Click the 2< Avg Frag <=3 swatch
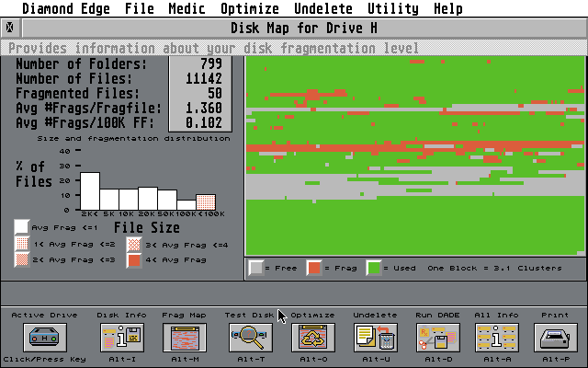 22,259
